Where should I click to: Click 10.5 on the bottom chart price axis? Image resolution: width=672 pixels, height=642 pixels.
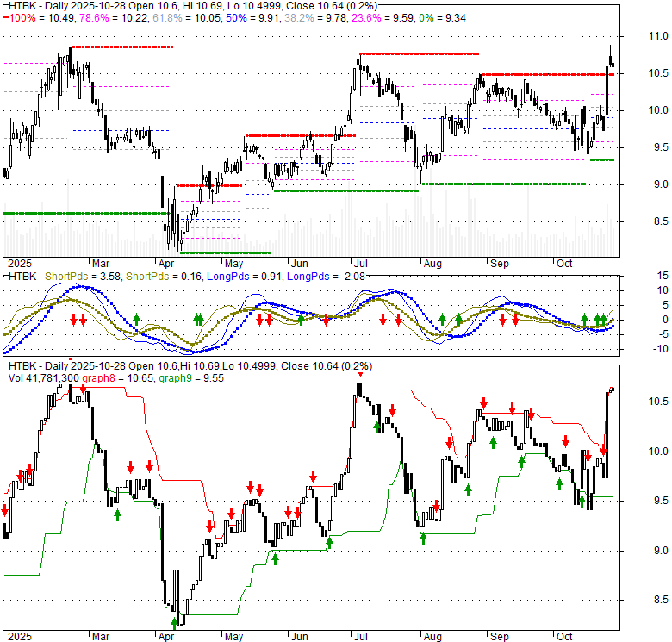661,402
